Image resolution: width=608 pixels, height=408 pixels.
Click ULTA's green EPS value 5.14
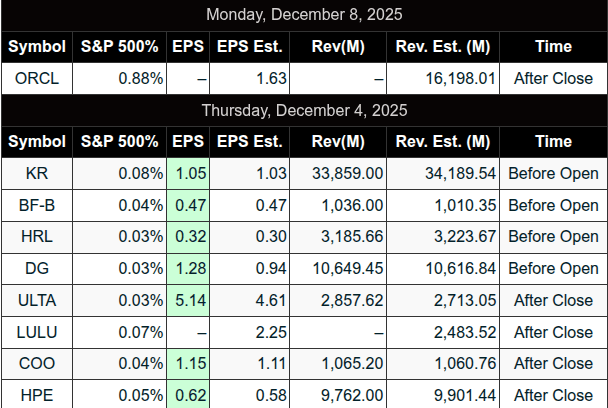point(189,300)
